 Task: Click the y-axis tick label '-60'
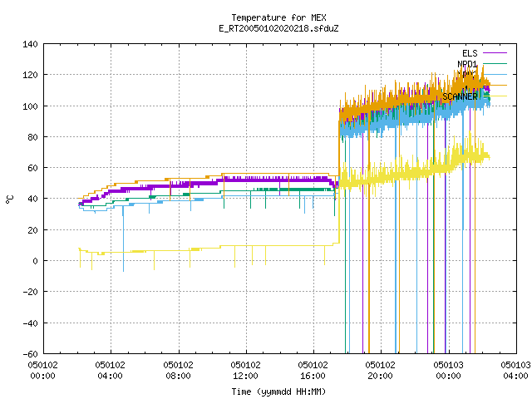pos(30,354)
